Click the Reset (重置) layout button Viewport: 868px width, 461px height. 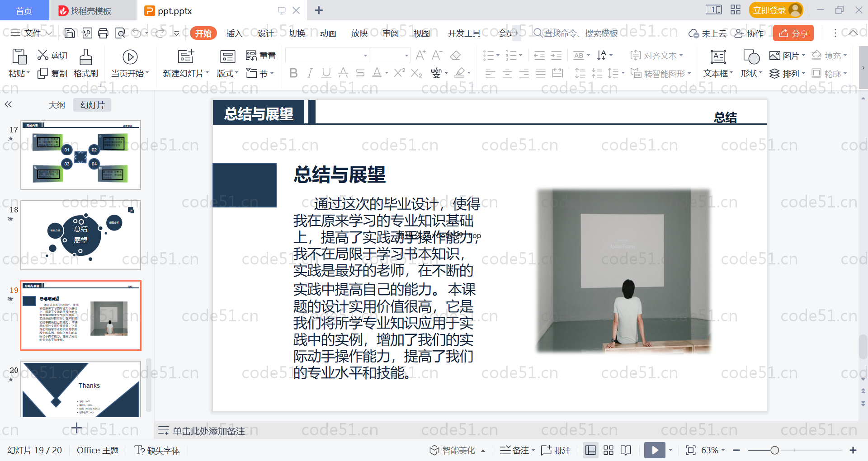(x=261, y=56)
